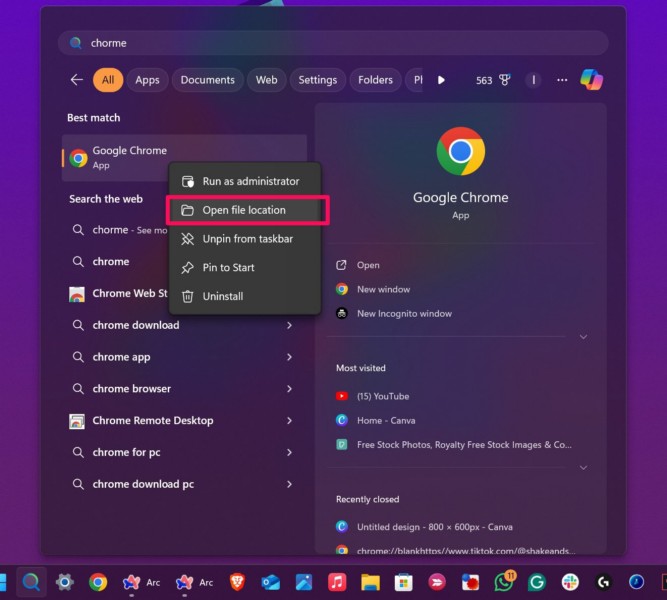Expand the 'chrome browser' suggestion arrow
The width and height of the screenshot is (667, 600).
point(289,389)
